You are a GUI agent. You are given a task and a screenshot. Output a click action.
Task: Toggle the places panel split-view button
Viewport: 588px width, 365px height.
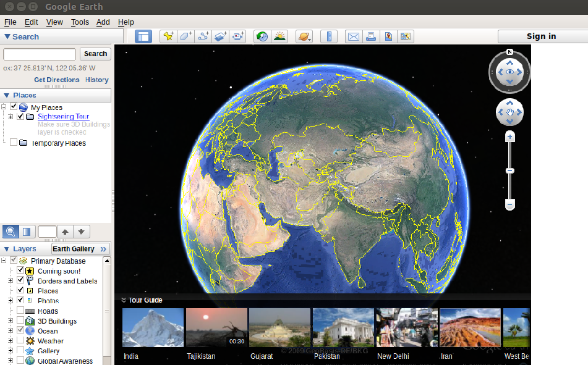tap(27, 232)
